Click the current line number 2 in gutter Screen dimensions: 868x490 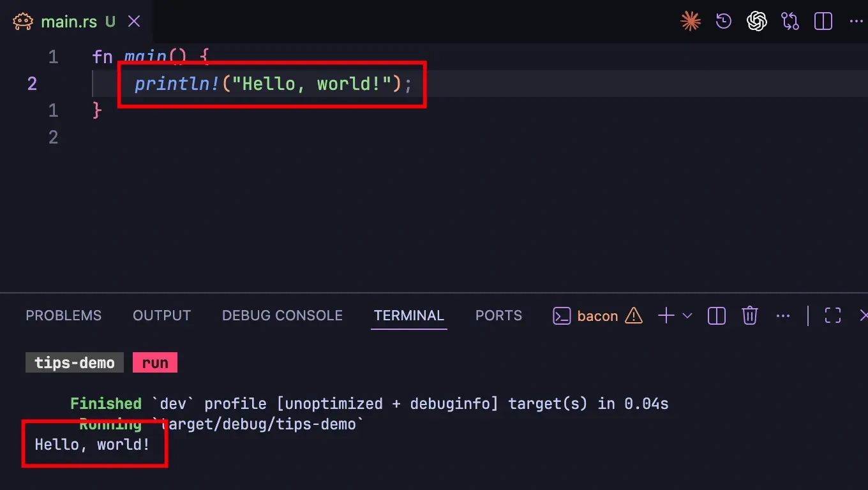click(32, 84)
